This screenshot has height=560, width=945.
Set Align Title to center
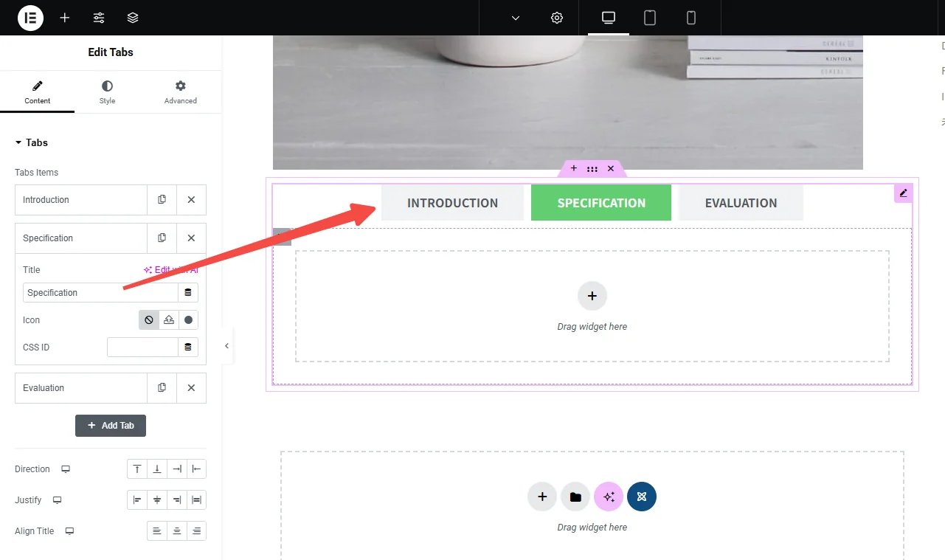point(177,531)
